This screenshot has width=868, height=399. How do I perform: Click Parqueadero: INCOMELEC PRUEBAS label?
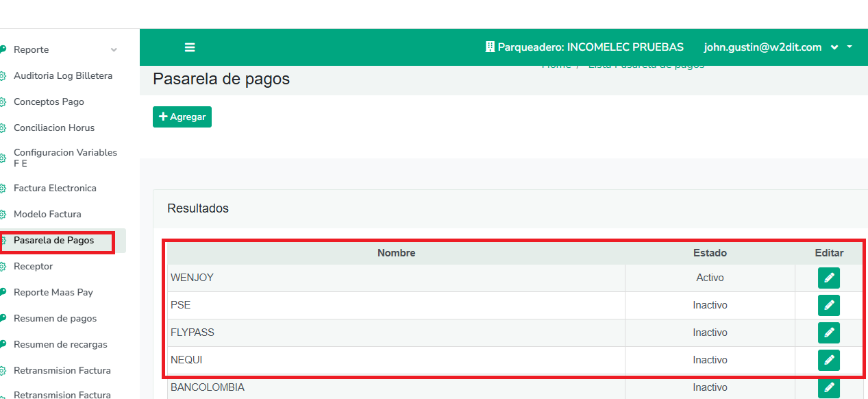(x=591, y=47)
